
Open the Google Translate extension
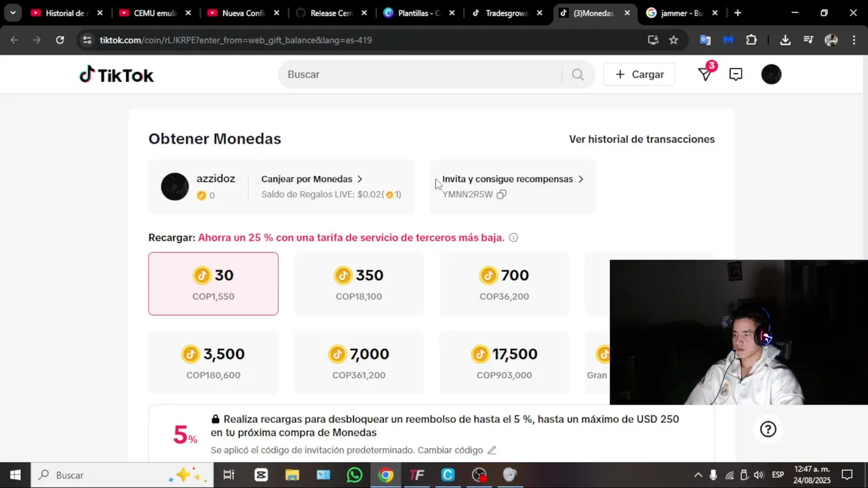click(x=705, y=40)
